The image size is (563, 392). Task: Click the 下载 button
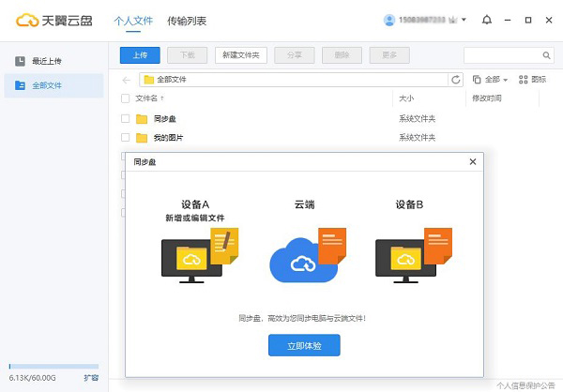pyautogui.click(x=188, y=55)
